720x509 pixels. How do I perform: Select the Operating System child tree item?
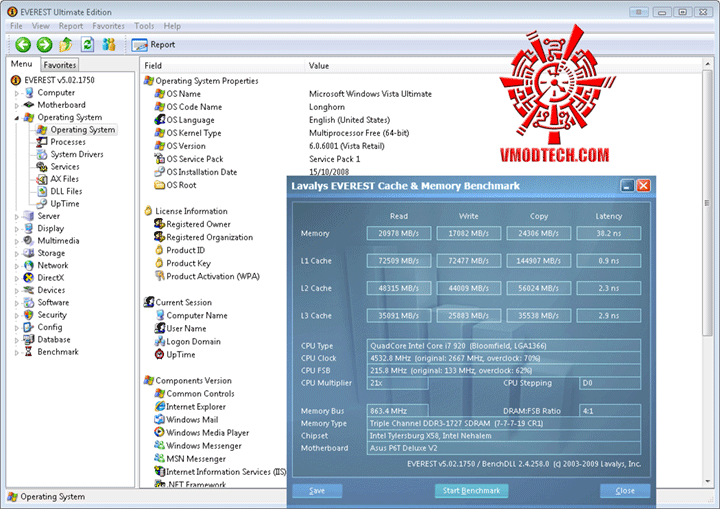[83, 130]
